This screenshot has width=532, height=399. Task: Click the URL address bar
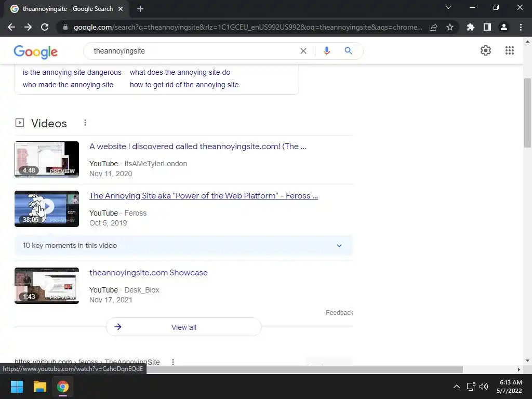click(x=248, y=27)
